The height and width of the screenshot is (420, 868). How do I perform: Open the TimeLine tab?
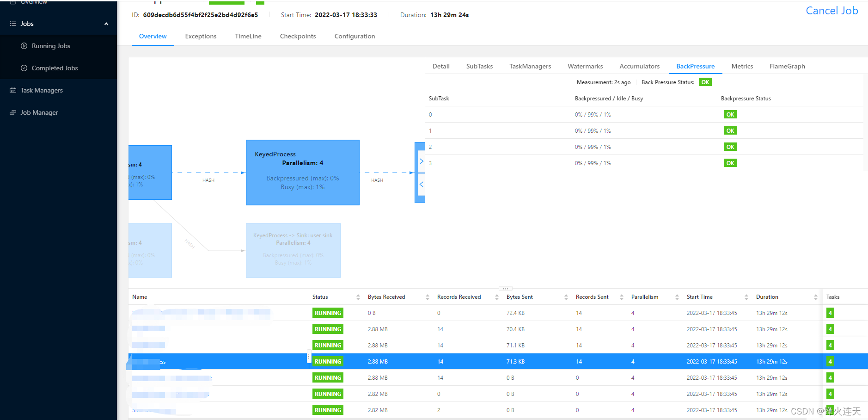tap(248, 36)
